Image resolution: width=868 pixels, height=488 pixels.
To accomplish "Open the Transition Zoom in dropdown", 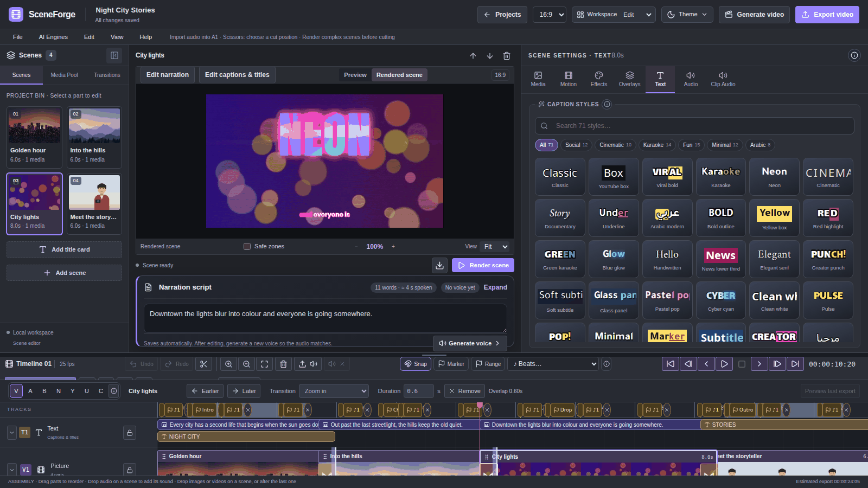I will [334, 391].
